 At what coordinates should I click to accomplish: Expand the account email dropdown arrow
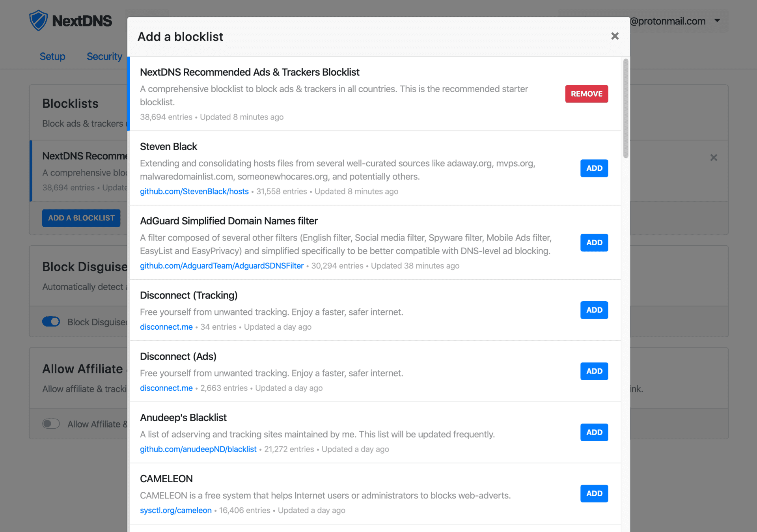(717, 21)
